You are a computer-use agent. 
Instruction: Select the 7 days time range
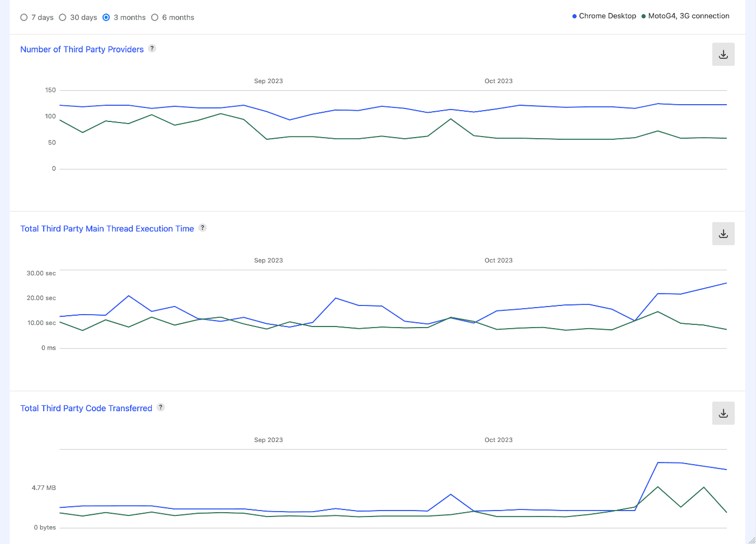[x=24, y=17]
